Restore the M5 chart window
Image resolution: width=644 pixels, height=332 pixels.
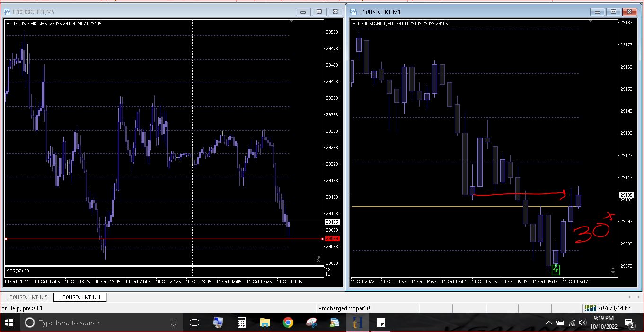click(x=319, y=12)
